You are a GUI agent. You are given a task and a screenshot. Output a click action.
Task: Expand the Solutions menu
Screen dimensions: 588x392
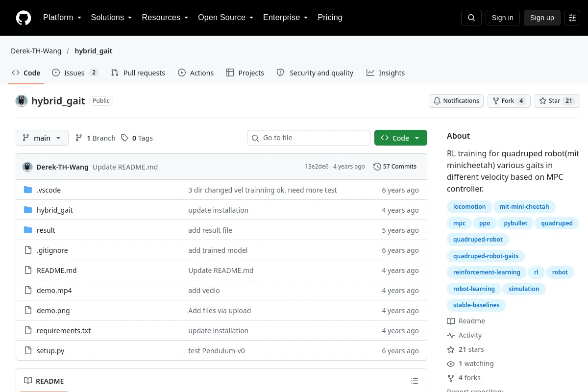click(x=111, y=18)
